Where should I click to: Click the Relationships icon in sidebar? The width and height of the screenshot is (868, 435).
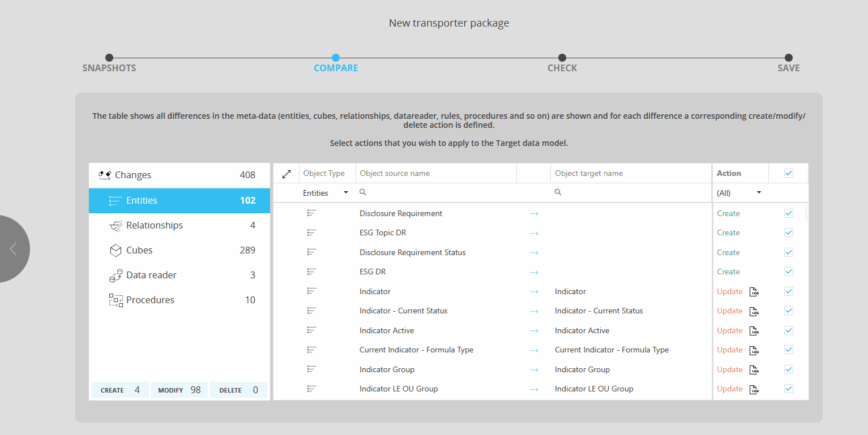(x=116, y=226)
